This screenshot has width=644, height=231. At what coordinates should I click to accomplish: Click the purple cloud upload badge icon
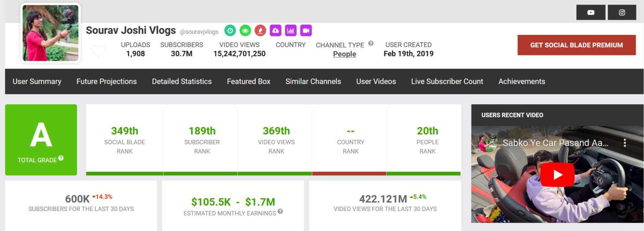tap(275, 30)
